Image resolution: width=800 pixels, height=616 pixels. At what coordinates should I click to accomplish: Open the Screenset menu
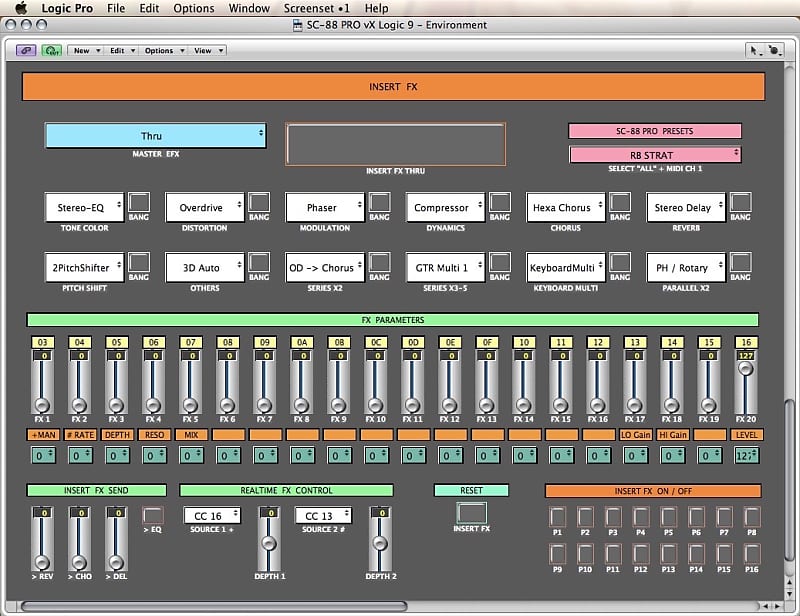316,8
